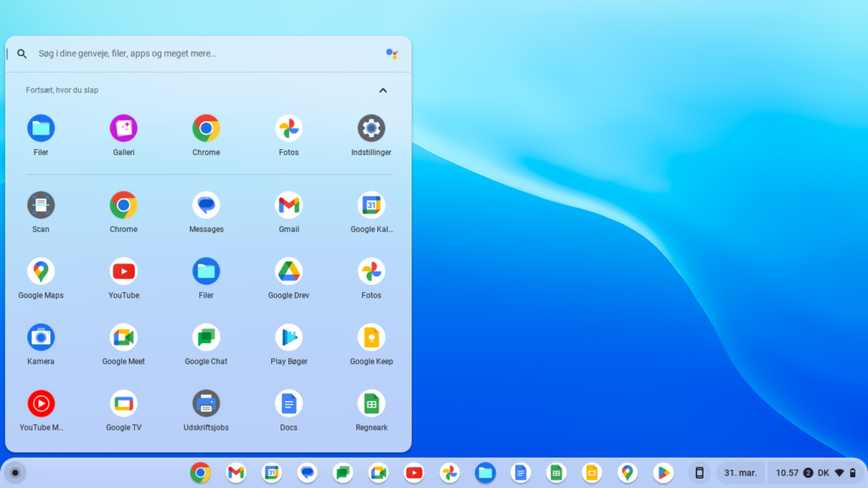Open Gmail from the shelf
The image size is (868, 488).
pyautogui.click(x=236, y=473)
